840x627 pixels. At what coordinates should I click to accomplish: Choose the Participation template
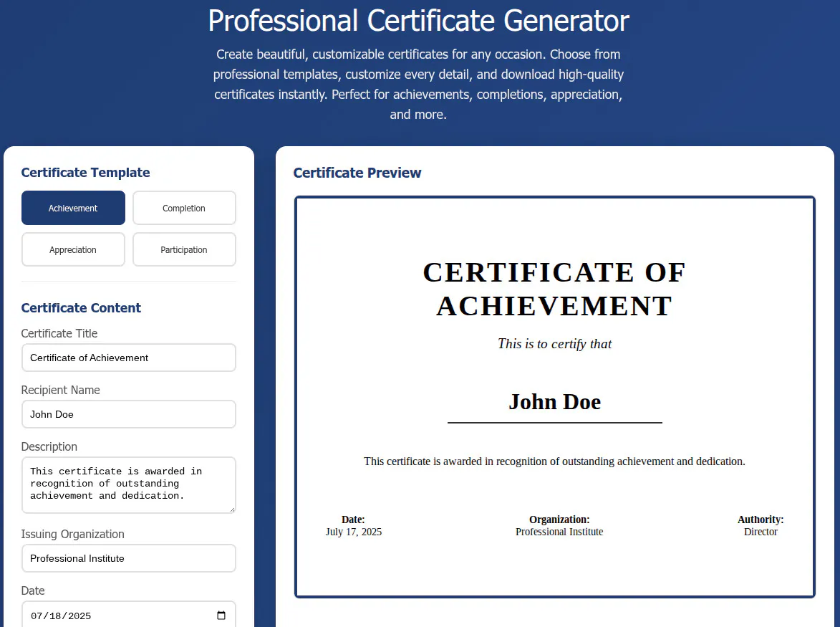coord(184,249)
